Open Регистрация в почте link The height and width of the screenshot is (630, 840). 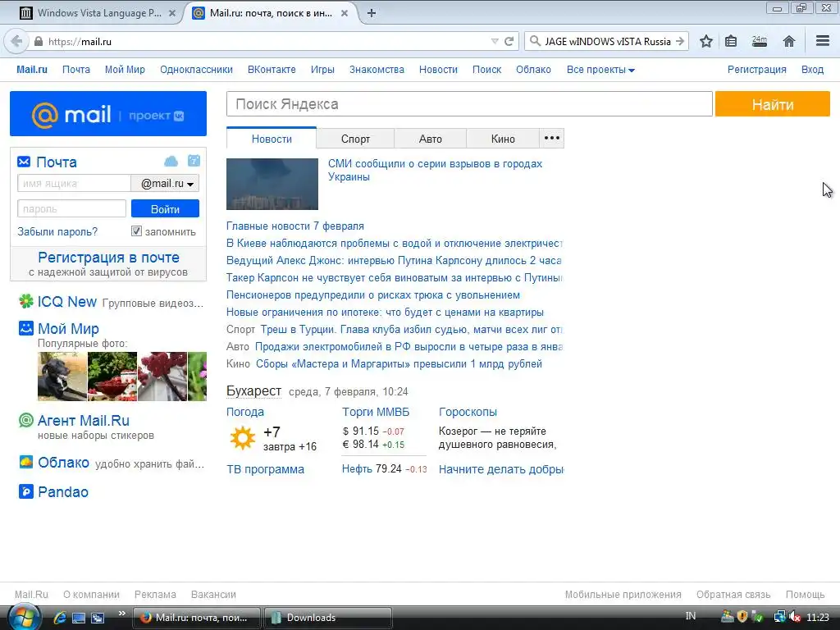pos(108,257)
